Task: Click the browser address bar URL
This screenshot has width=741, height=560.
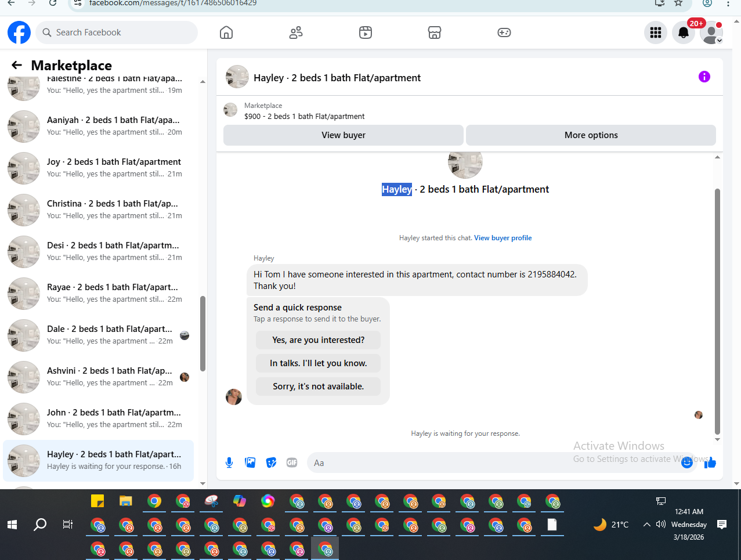Action: (x=173, y=3)
